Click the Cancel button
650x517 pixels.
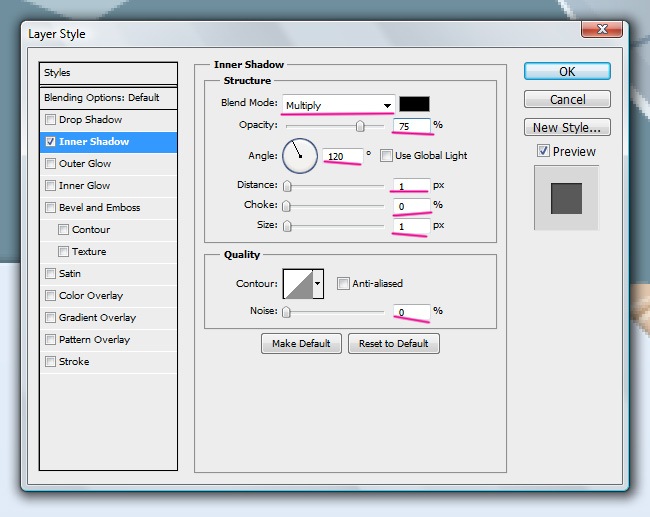click(x=567, y=99)
